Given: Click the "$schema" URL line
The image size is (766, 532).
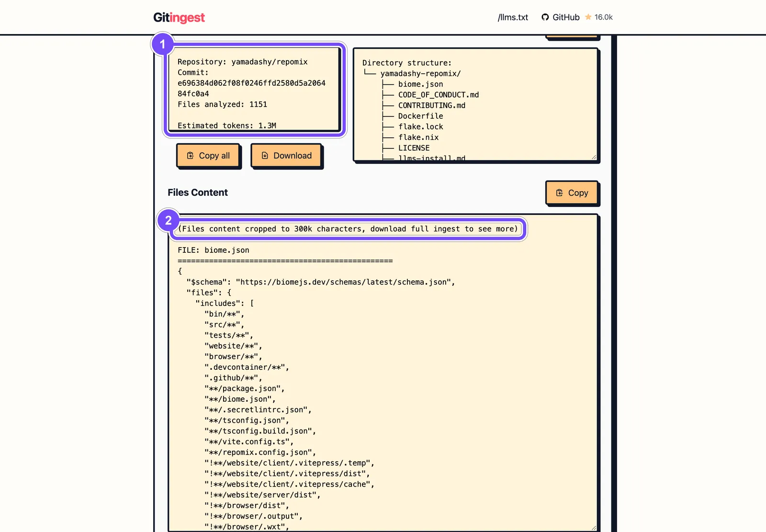Looking at the screenshot, I should (321, 282).
